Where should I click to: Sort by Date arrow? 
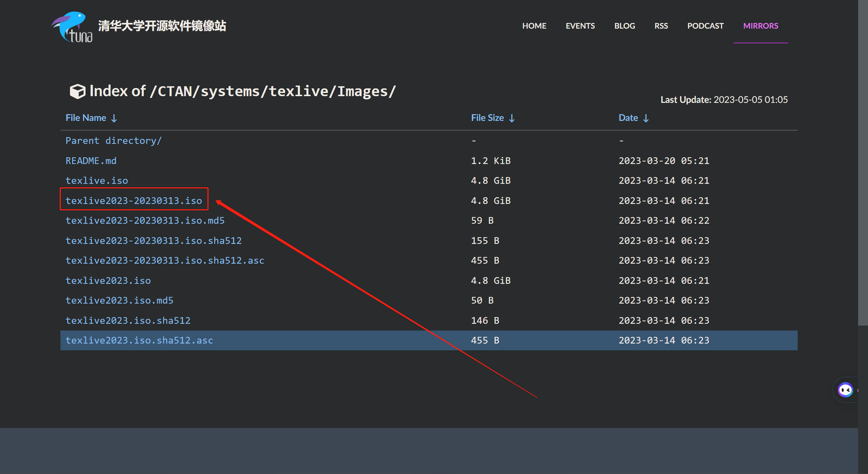pos(646,118)
